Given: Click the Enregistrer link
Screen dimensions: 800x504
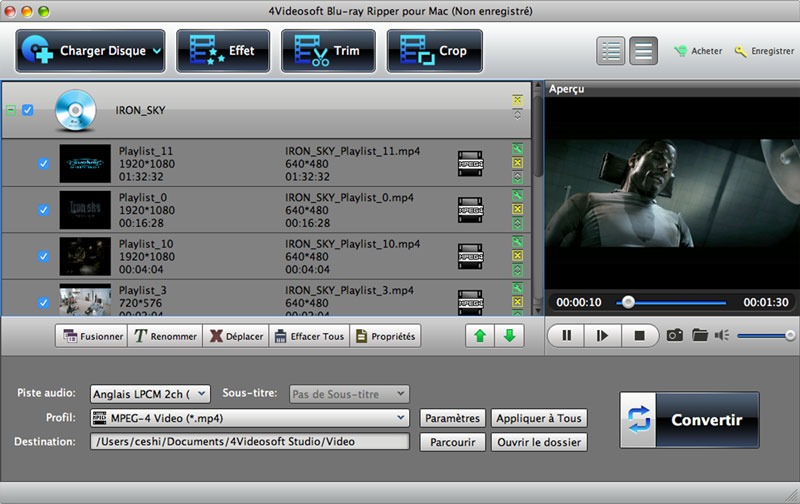Looking at the screenshot, I should [x=763, y=51].
